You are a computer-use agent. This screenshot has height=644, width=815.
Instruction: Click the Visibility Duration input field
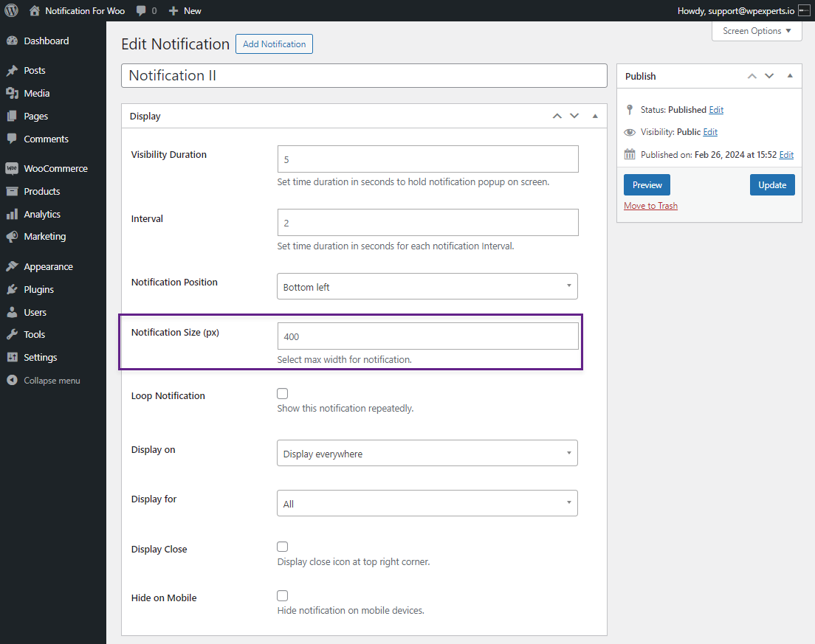[x=427, y=159]
